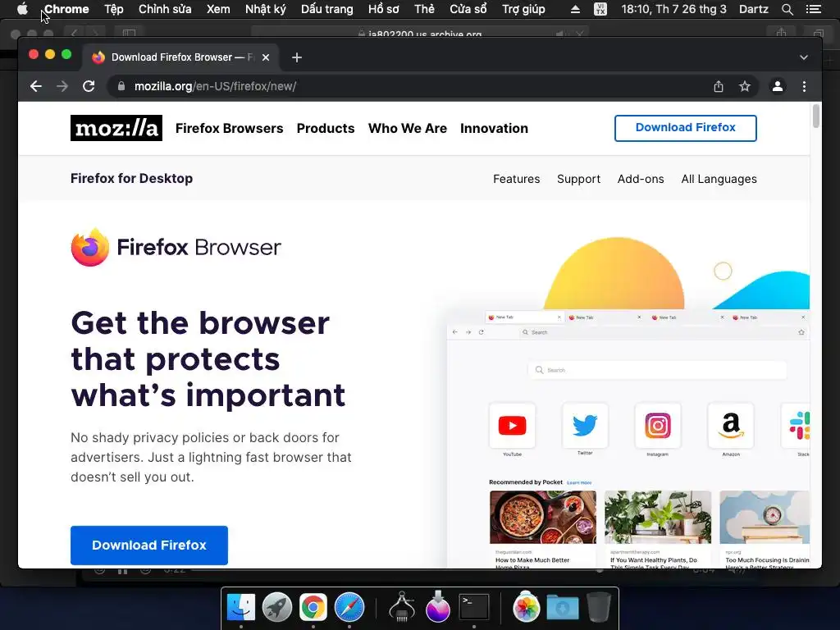Click the blue Download Firefox button
This screenshot has width=840, height=630.
[149, 545]
